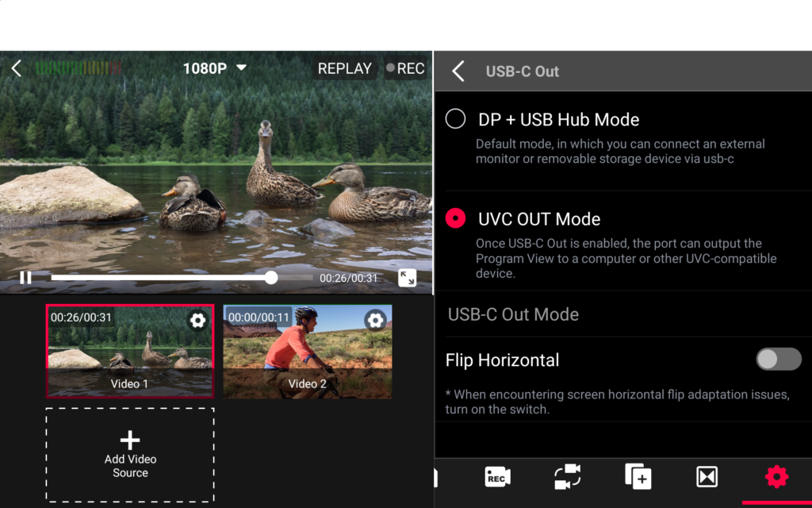The width and height of the screenshot is (812, 508).
Task: Open settings gear on Video 2
Action: [375, 321]
